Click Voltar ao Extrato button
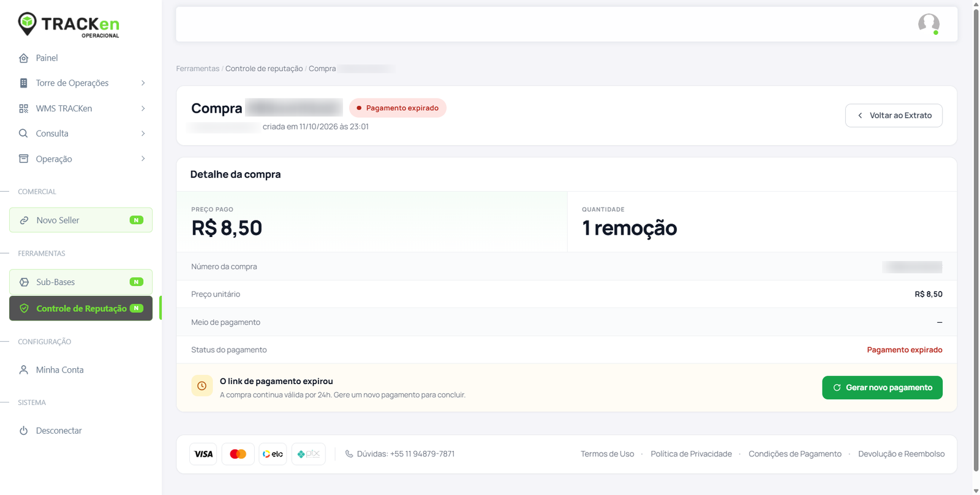This screenshot has height=495, width=980. click(x=894, y=115)
